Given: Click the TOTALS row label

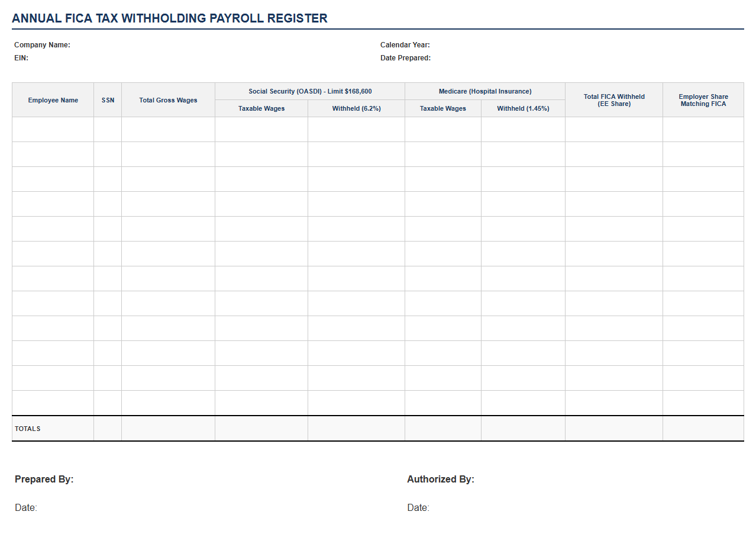Looking at the screenshot, I should tap(28, 429).
